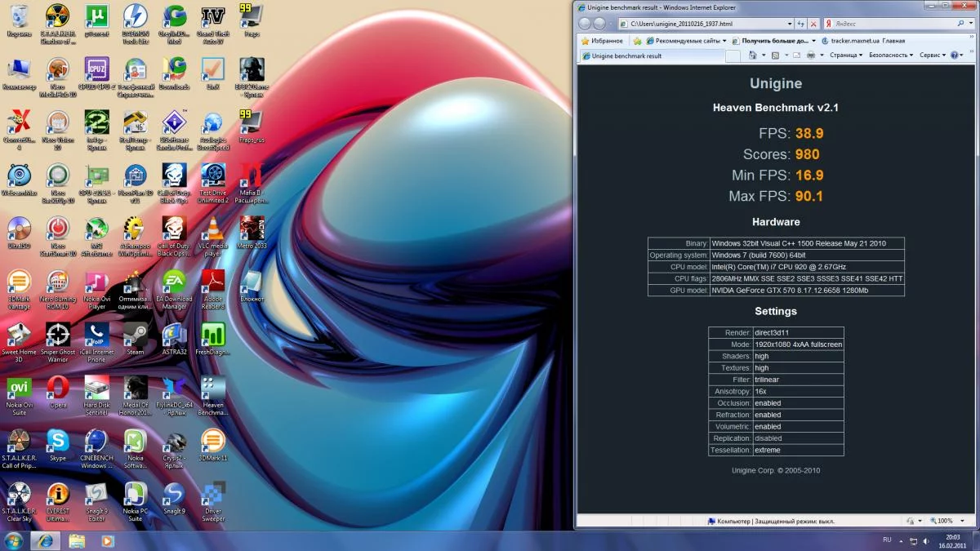
Task: Expand the address bar history dropdown
Action: point(790,24)
